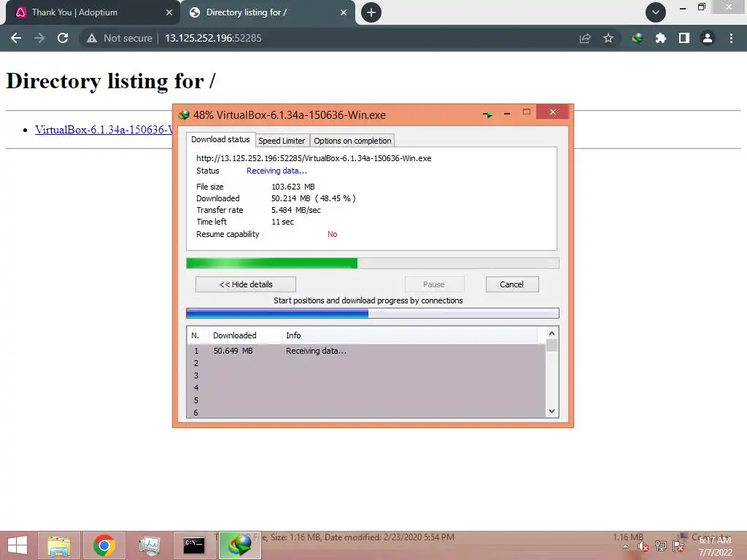Open Command Prompt from taskbar
The width and height of the screenshot is (747, 560).
(194, 545)
